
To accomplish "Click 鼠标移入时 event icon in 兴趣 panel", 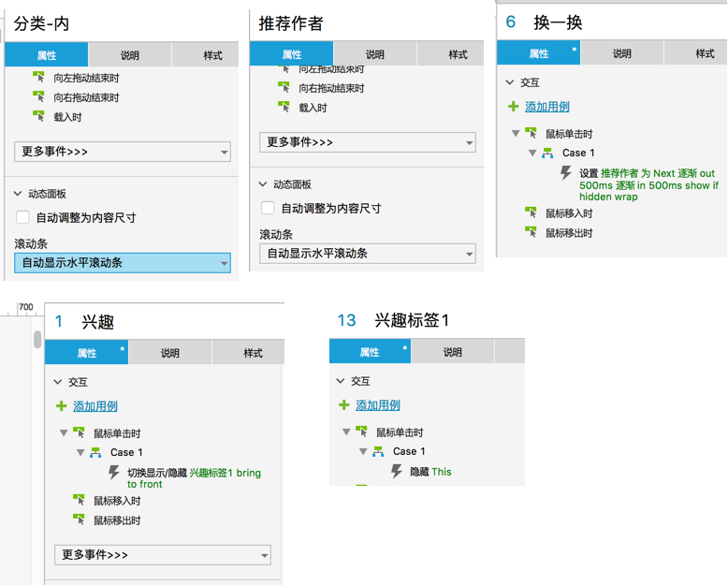I will [x=79, y=500].
